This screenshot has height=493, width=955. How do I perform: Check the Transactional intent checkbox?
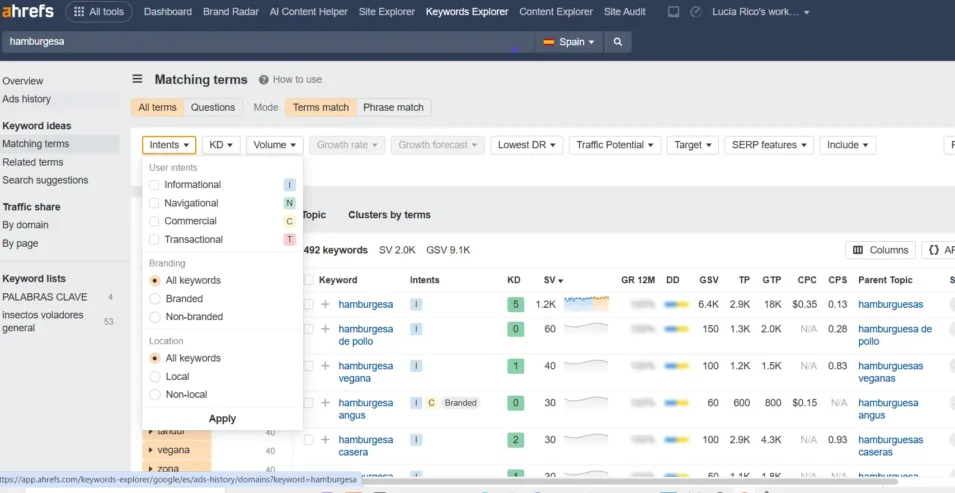[154, 239]
